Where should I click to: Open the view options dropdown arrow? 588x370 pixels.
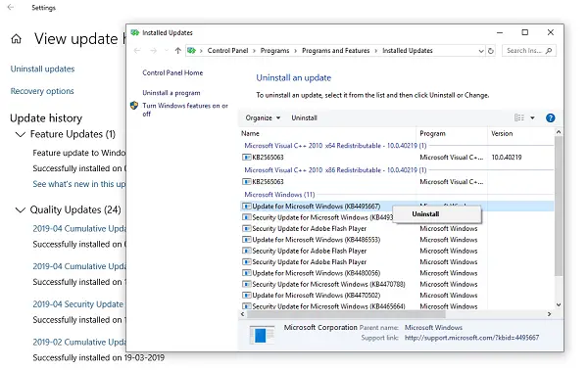tap(532, 118)
